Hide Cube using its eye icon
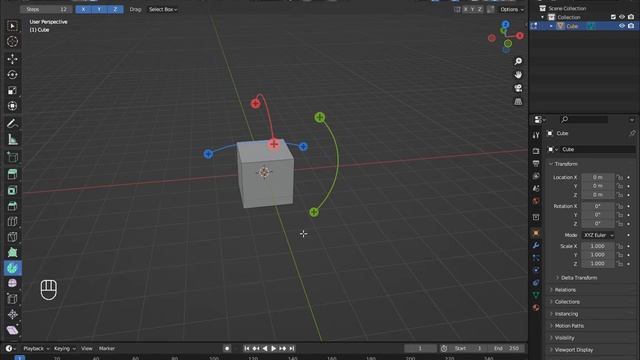Viewport: 640px width, 360px height. click(x=622, y=26)
